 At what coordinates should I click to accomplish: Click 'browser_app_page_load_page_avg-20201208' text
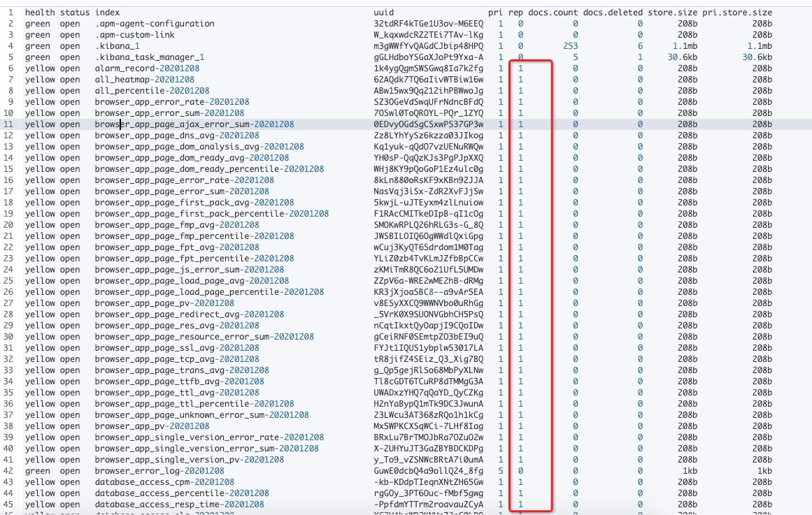tap(192, 281)
